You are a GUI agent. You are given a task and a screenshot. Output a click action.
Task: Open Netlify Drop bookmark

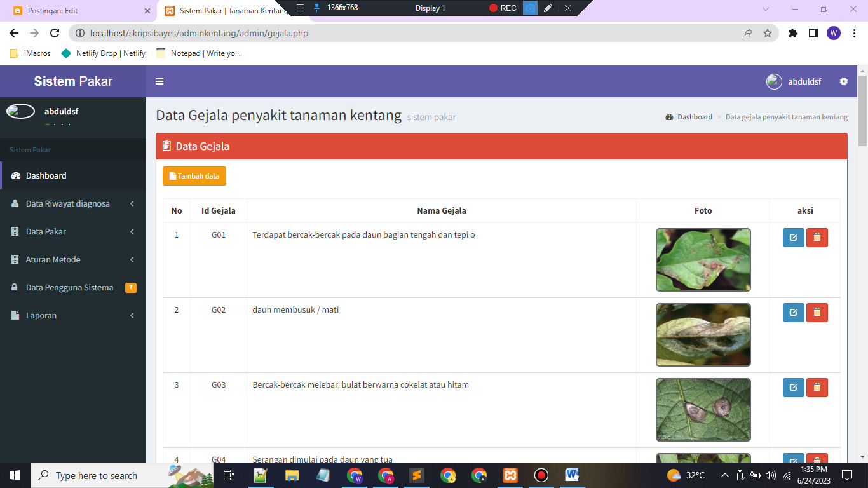(x=104, y=53)
